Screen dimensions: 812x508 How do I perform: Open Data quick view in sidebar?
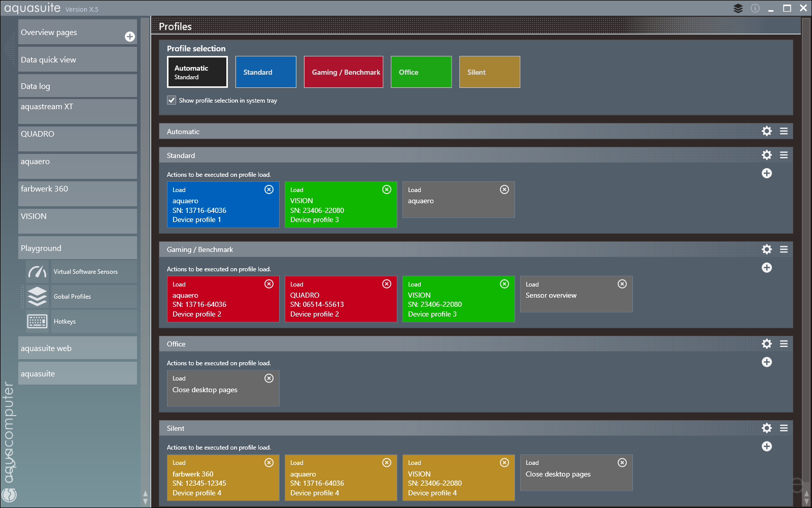pyautogui.click(x=78, y=59)
